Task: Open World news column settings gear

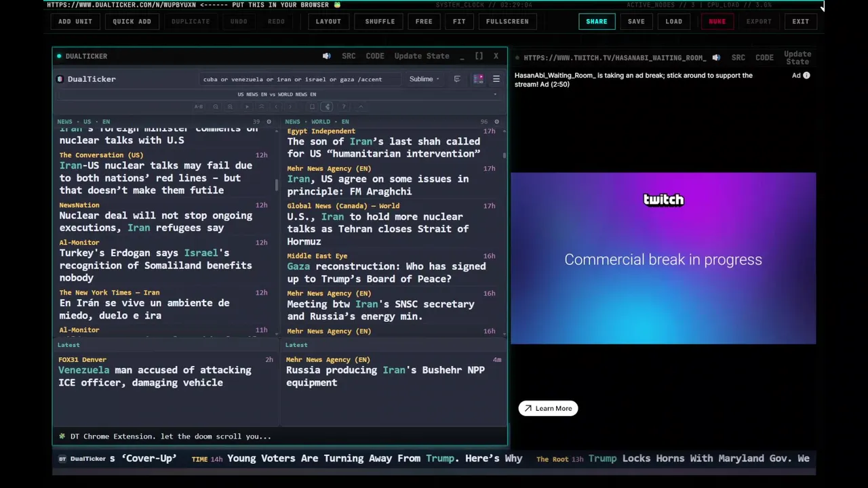Action: 496,122
